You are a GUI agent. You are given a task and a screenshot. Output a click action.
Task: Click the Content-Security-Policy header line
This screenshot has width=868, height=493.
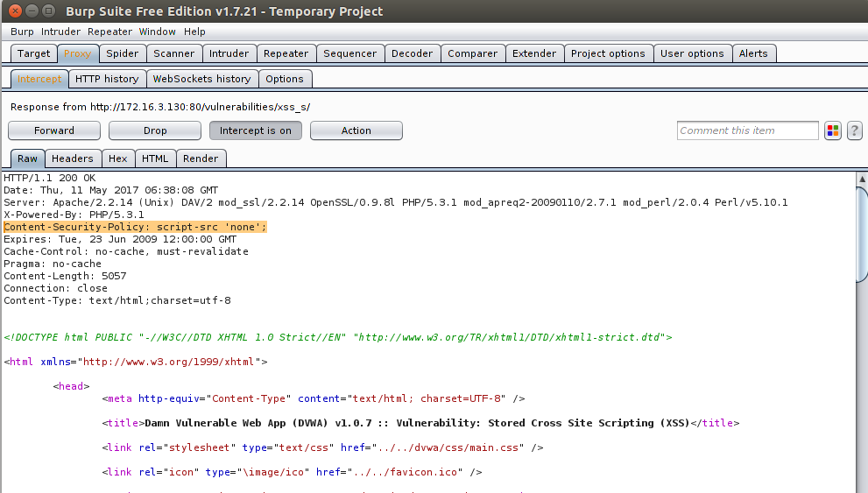point(135,227)
